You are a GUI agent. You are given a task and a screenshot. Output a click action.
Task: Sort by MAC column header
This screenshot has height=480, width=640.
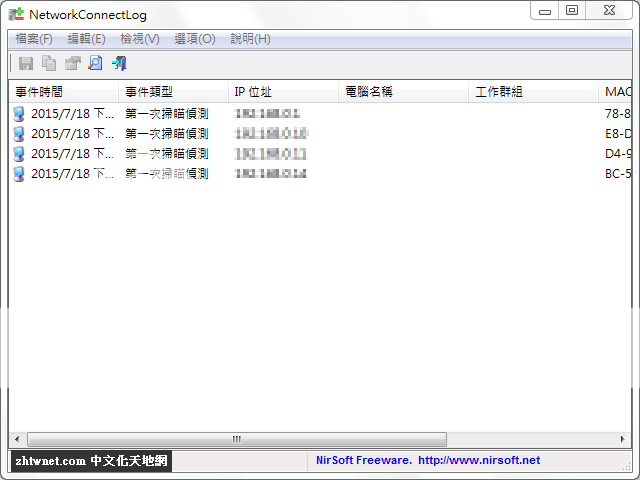click(615, 92)
